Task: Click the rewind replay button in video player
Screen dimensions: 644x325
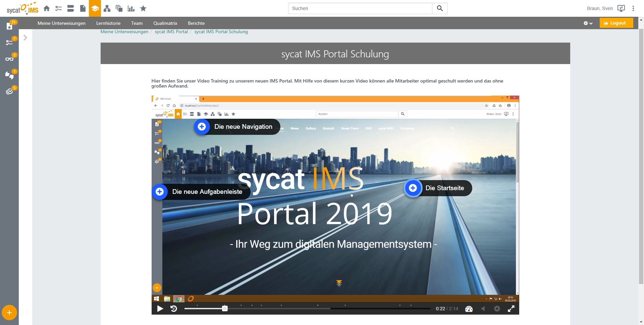Action: (174, 309)
